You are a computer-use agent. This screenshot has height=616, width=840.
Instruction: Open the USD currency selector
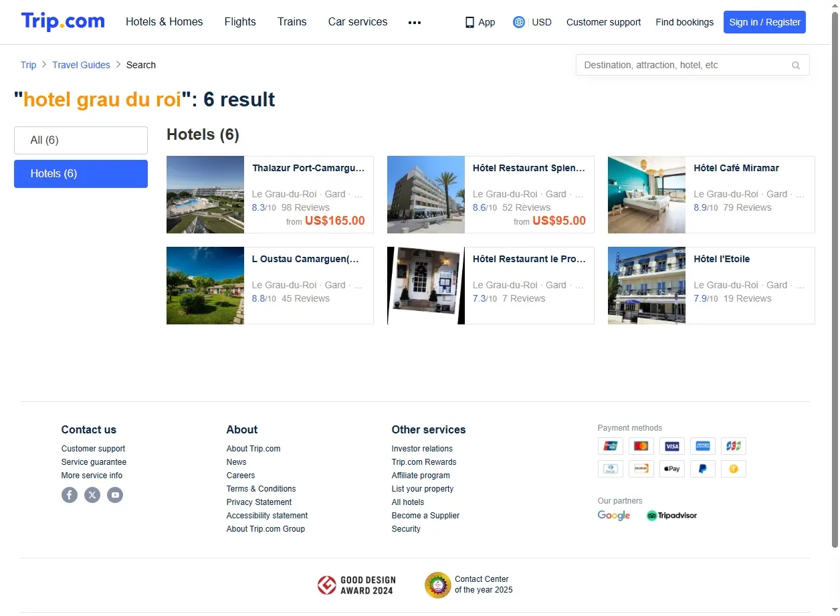pyautogui.click(x=542, y=22)
